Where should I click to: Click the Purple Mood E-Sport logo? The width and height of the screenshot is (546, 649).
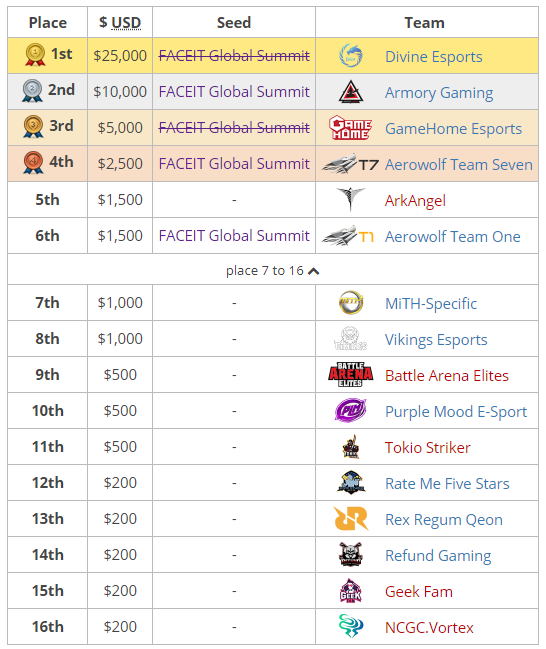click(350, 411)
